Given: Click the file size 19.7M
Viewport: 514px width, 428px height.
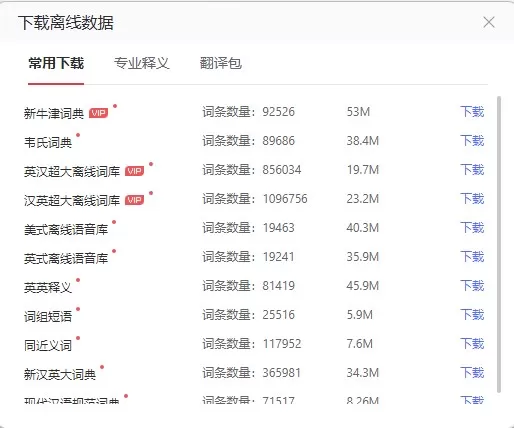Looking at the screenshot, I should pyautogui.click(x=363, y=170).
